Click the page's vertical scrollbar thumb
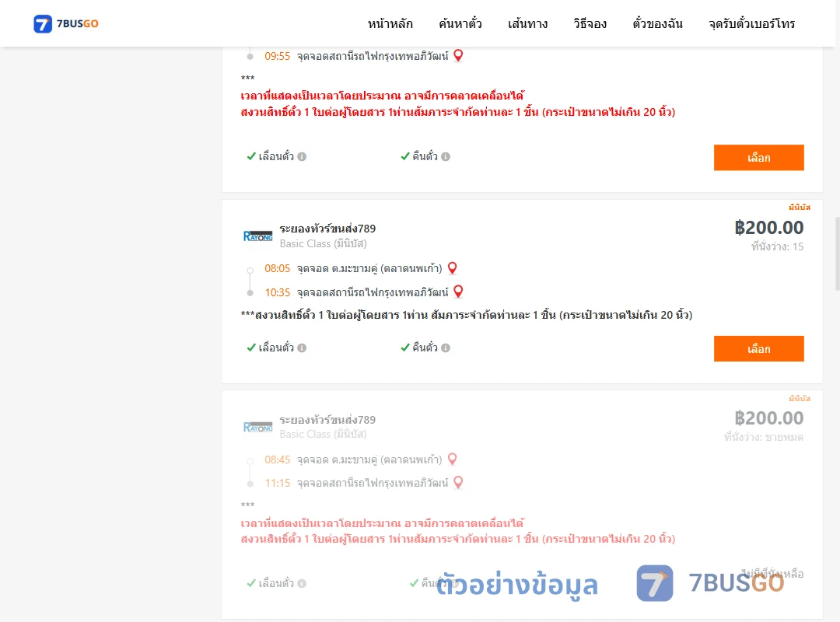Image resolution: width=840 pixels, height=622 pixels. coord(837,253)
